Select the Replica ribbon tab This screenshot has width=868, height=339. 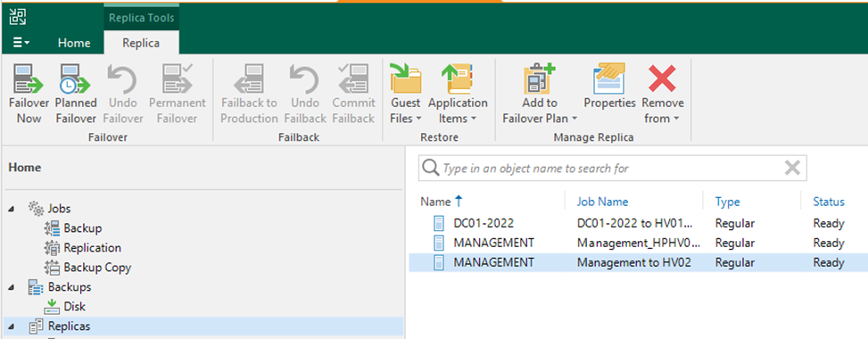(141, 43)
